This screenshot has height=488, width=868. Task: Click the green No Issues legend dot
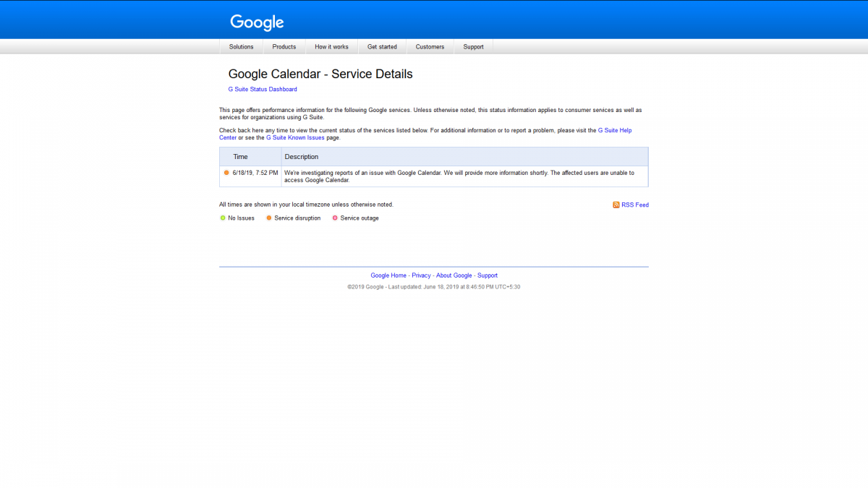pos(223,218)
